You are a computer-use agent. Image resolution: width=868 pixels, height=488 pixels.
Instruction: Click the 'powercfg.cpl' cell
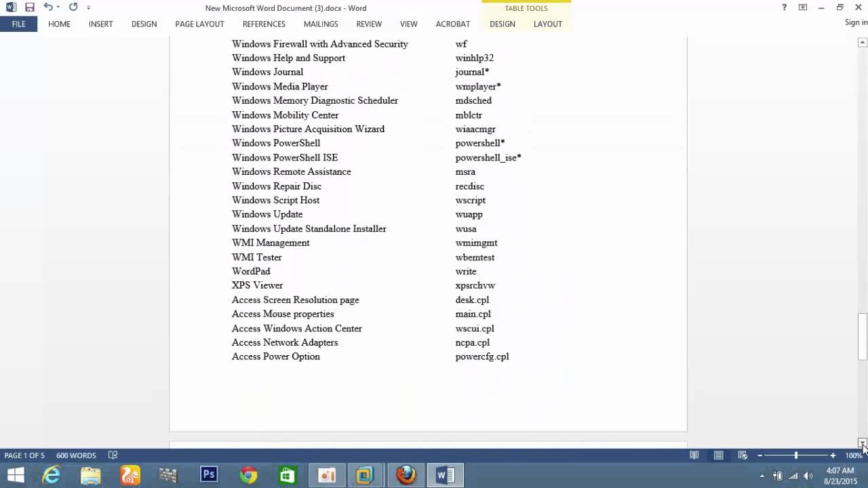coord(482,357)
